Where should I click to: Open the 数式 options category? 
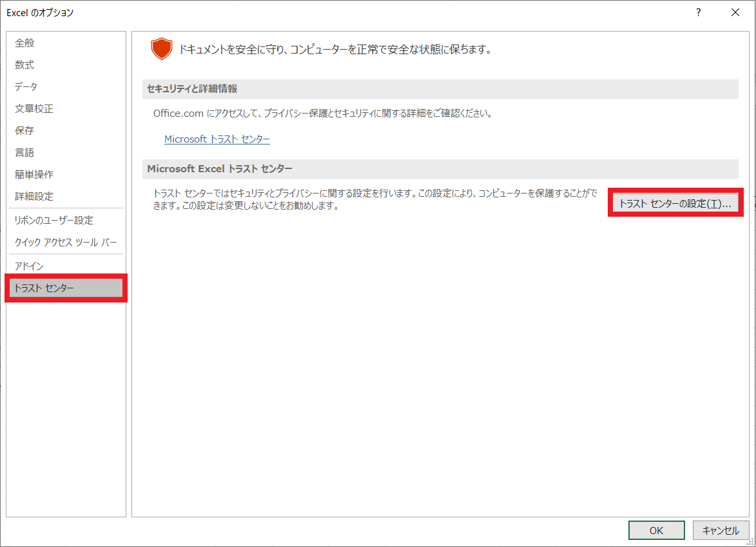(25, 65)
